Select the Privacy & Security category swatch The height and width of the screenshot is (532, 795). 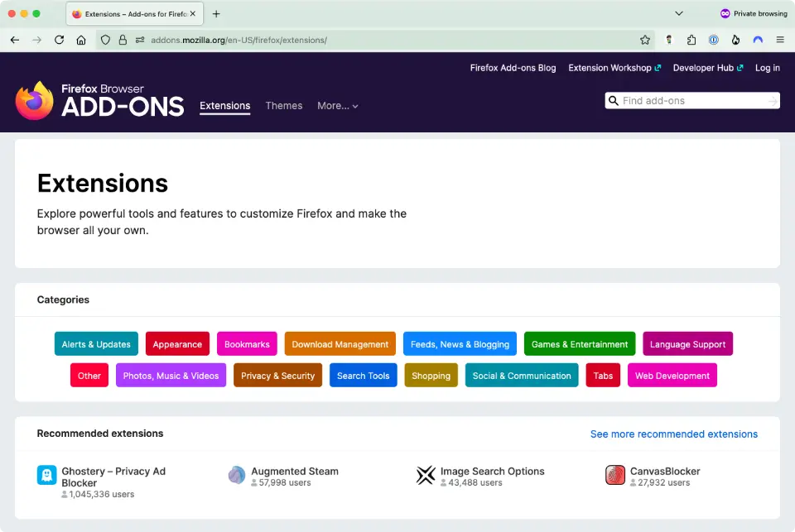(x=277, y=375)
